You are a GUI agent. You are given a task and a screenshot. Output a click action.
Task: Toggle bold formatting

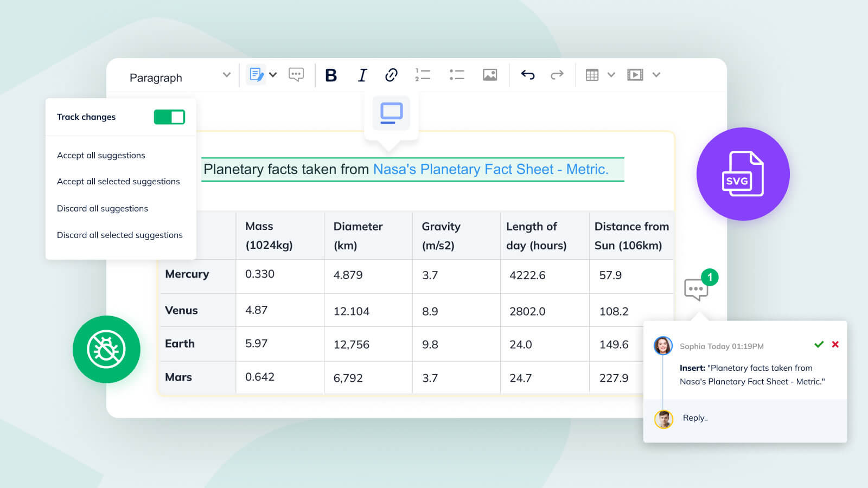coord(331,75)
